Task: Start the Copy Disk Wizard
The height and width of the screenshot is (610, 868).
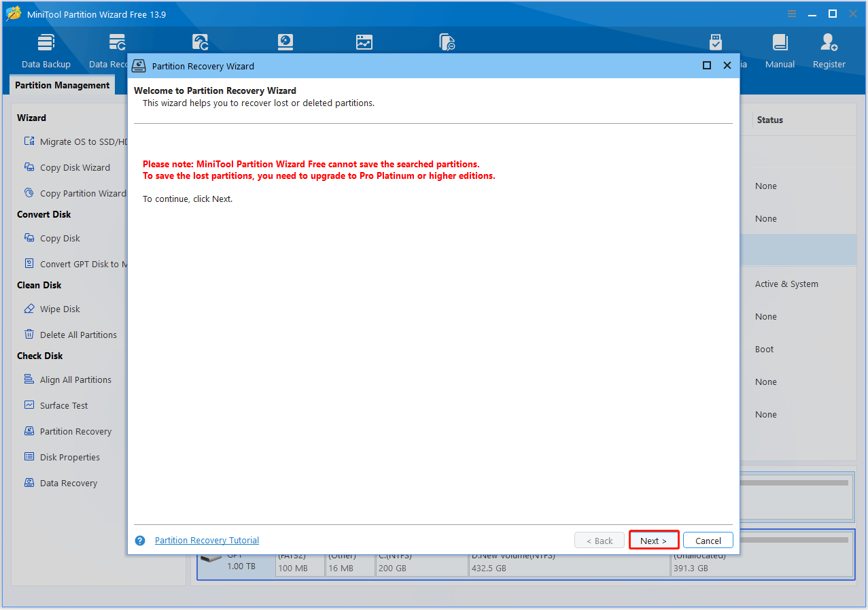Action: tap(67, 167)
